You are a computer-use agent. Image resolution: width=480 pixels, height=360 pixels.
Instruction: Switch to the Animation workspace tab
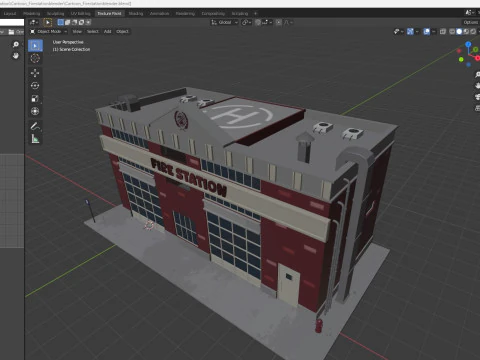coord(159,13)
